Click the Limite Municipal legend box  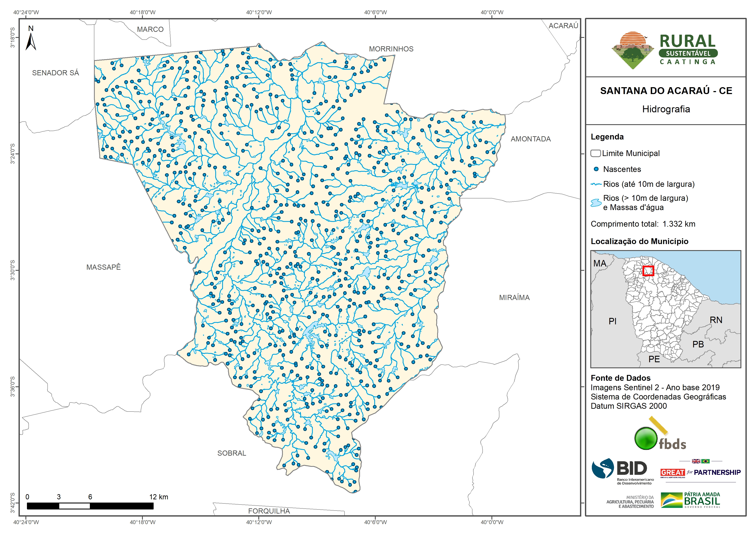(595, 153)
